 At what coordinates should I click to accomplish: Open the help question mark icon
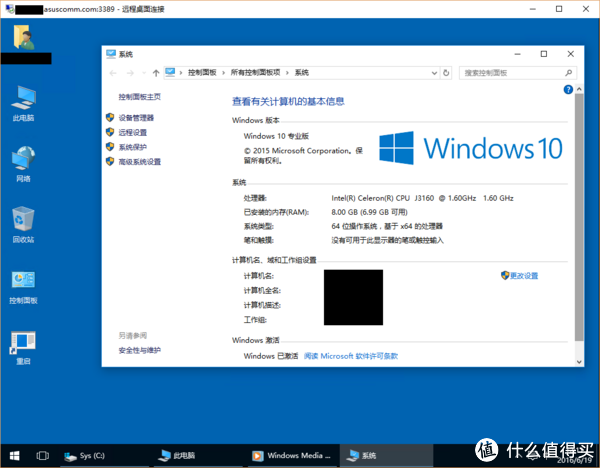pyautogui.click(x=568, y=90)
